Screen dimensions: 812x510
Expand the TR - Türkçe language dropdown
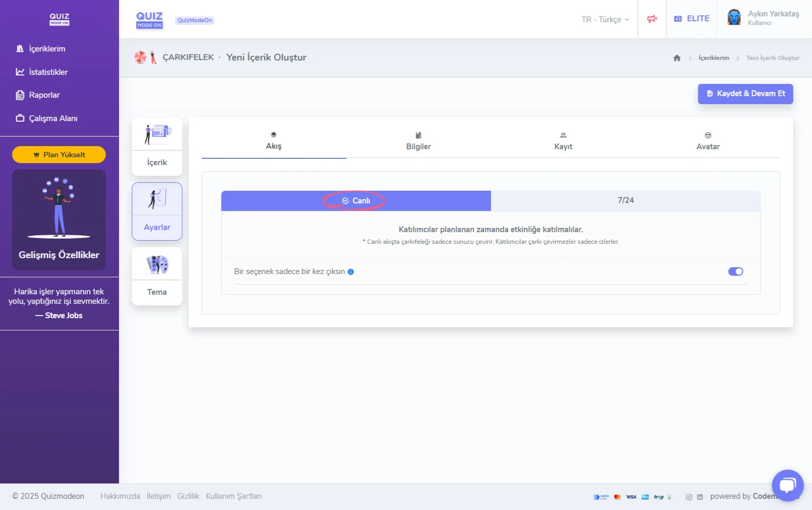[x=605, y=20]
